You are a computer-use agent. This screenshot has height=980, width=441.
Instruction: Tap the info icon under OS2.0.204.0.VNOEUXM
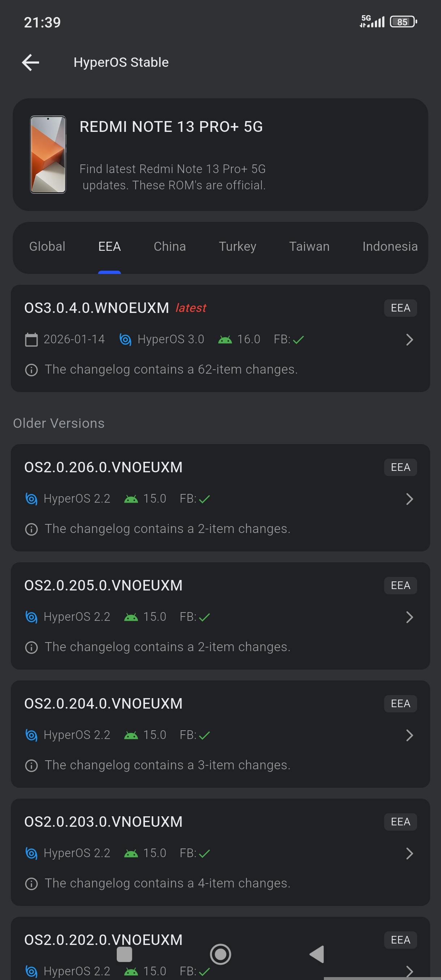(31, 765)
